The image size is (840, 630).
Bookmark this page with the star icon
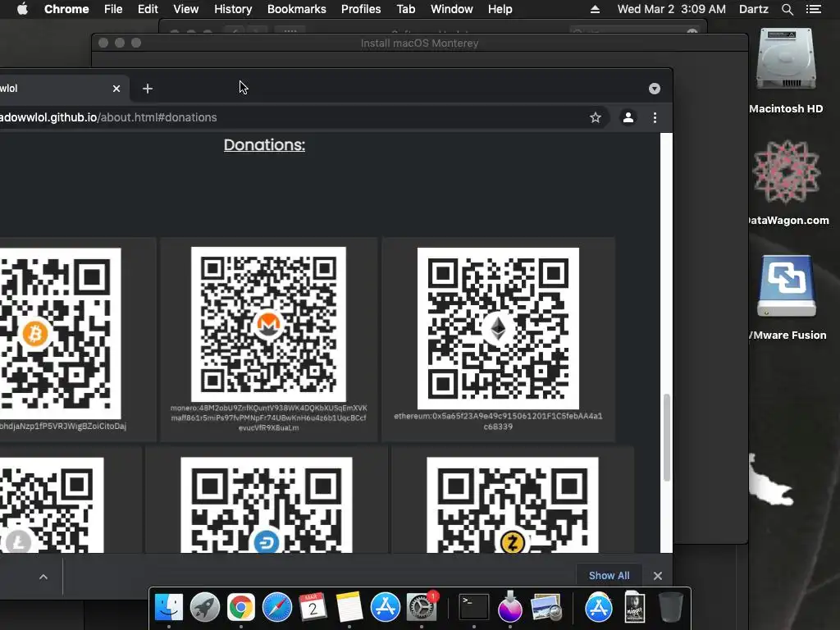[596, 117]
